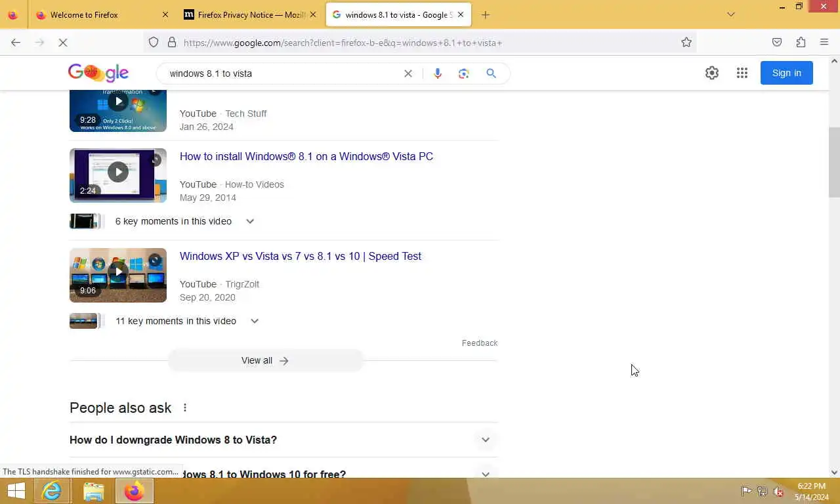Open the Windows Start button
This screenshot has width=840, height=504.
pos(16,491)
